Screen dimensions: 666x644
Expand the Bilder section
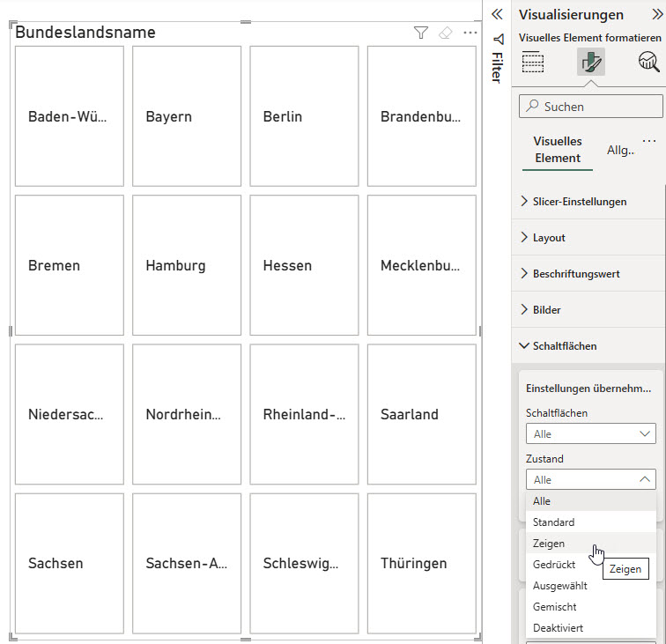tap(546, 310)
